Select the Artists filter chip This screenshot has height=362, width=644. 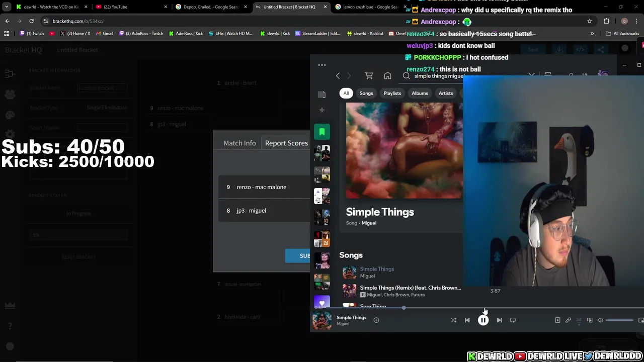tap(446, 93)
